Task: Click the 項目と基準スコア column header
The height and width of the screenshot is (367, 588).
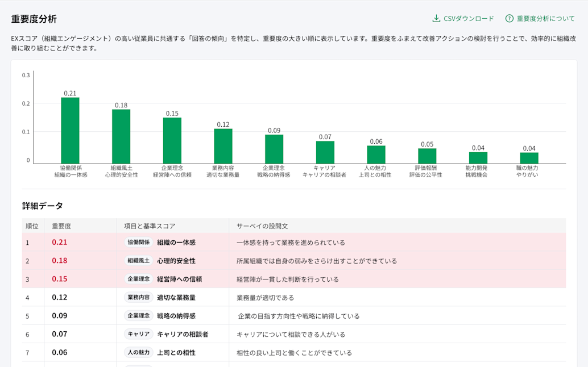Action: pos(150,226)
